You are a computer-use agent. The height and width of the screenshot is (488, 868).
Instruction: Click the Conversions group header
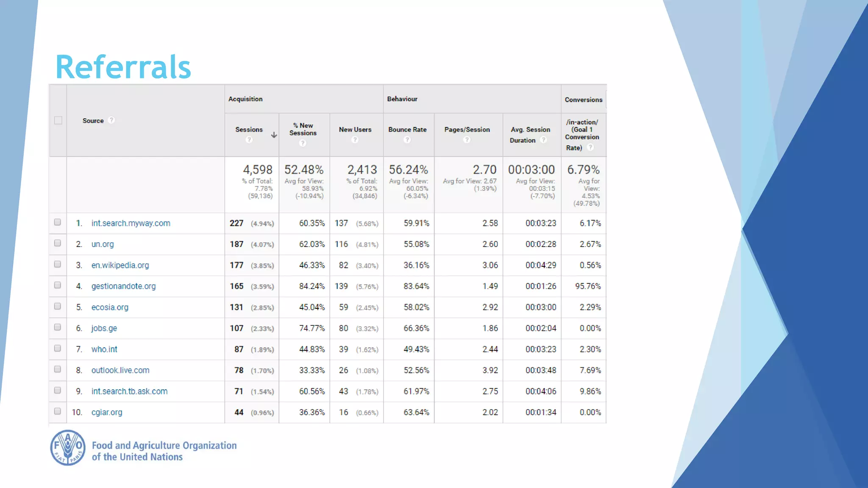point(584,100)
